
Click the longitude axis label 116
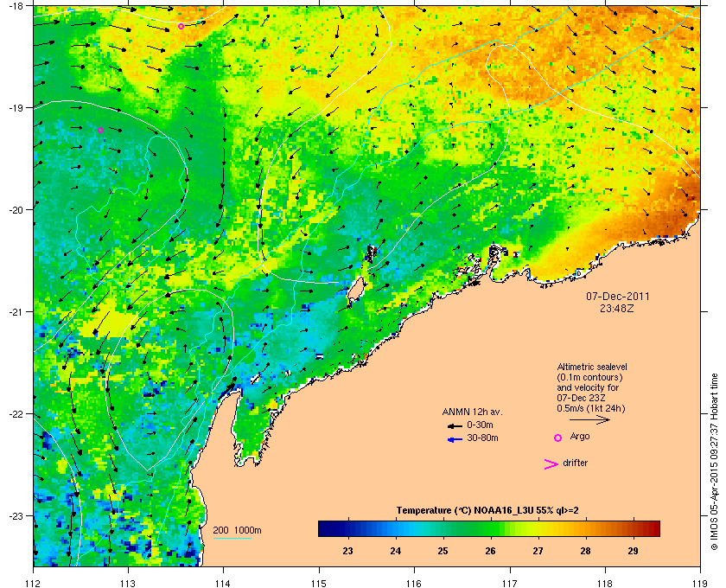[x=414, y=584]
